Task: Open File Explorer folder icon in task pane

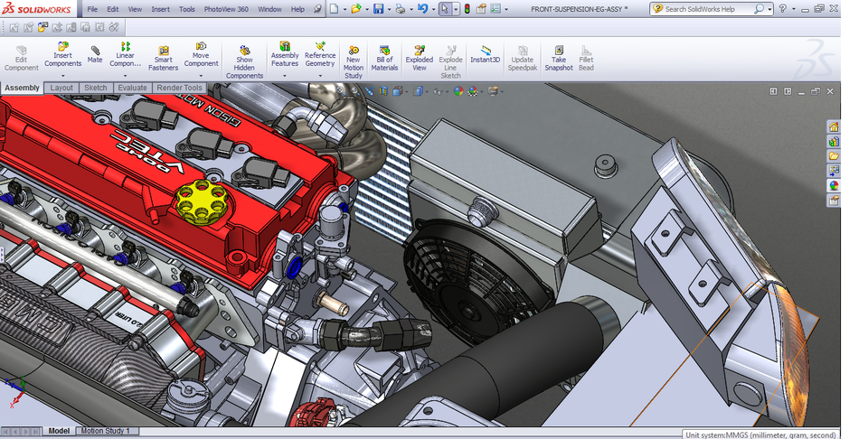Action: 834,156
